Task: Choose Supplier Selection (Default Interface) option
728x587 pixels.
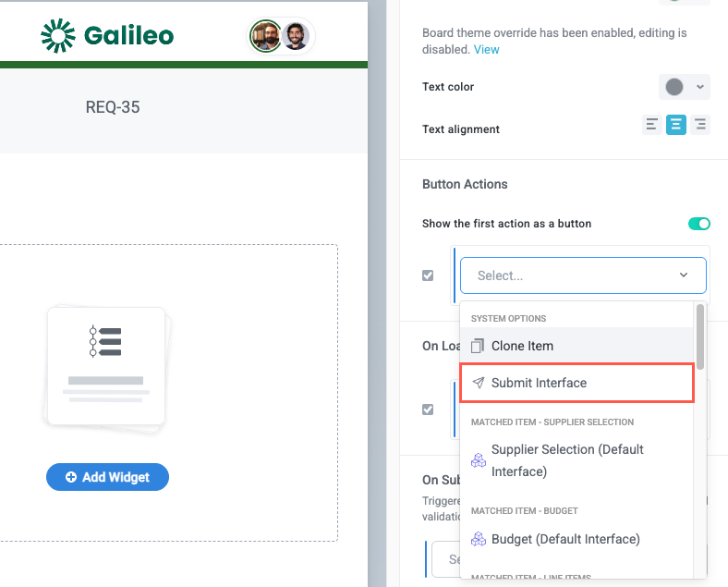Action: pos(567,460)
